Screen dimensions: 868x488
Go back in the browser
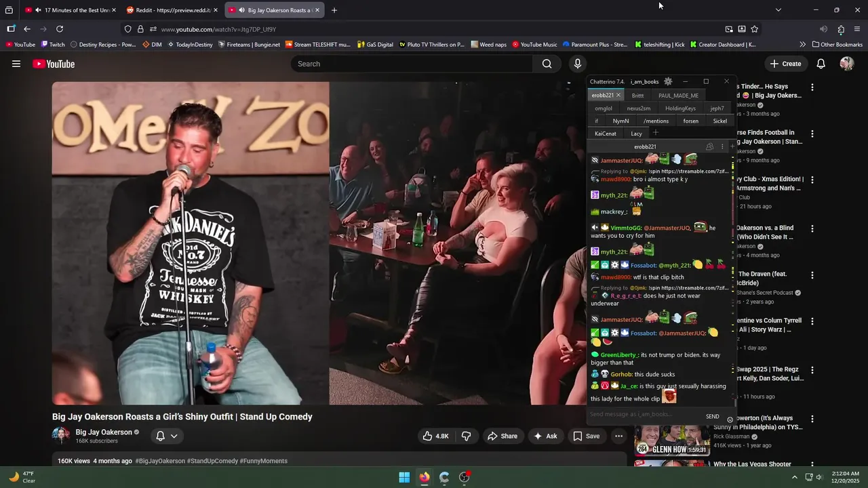[x=27, y=29]
